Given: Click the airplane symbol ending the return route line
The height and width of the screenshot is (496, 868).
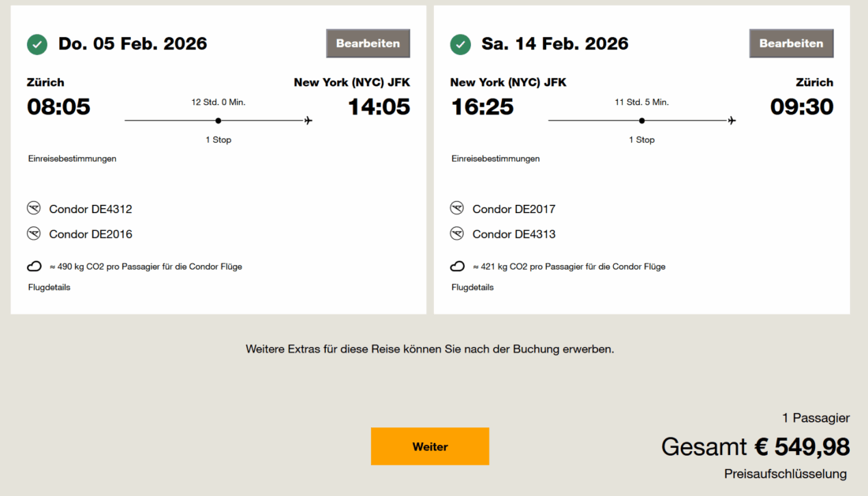Looking at the screenshot, I should (731, 120).
